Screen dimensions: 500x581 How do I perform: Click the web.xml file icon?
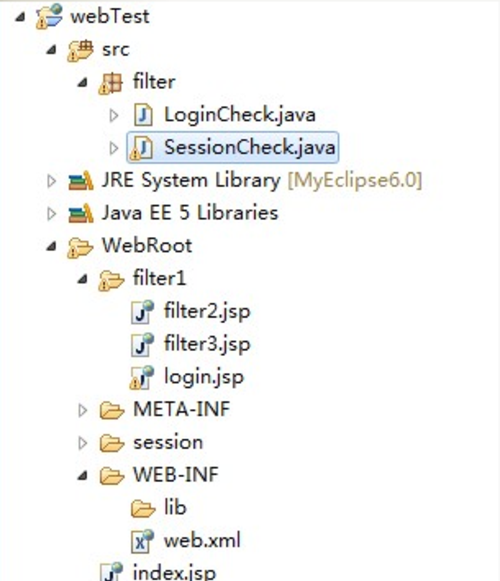pos(142,541)
